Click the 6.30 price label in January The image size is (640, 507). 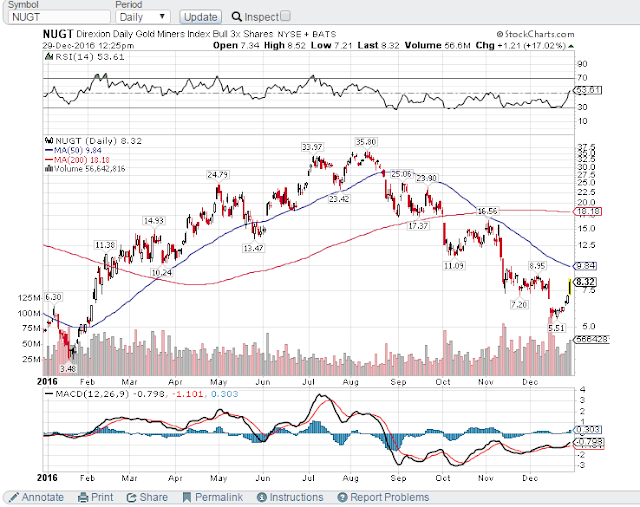[x=53, y=297]
